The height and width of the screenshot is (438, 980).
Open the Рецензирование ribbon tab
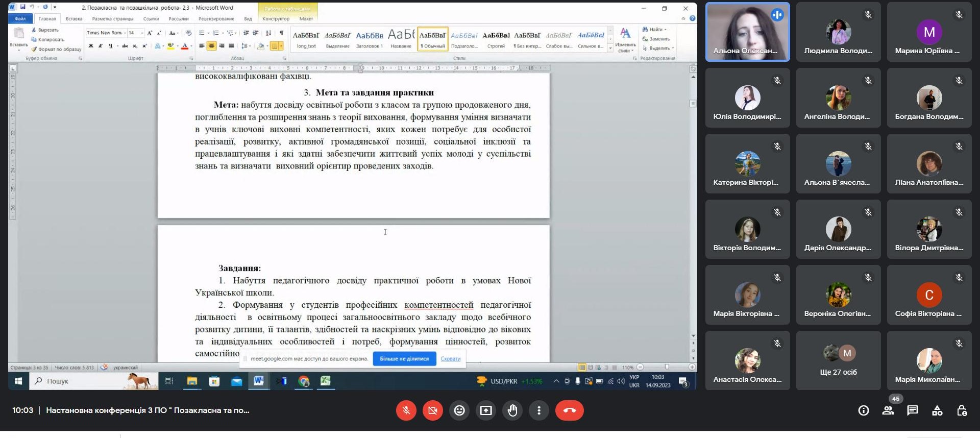216,19
